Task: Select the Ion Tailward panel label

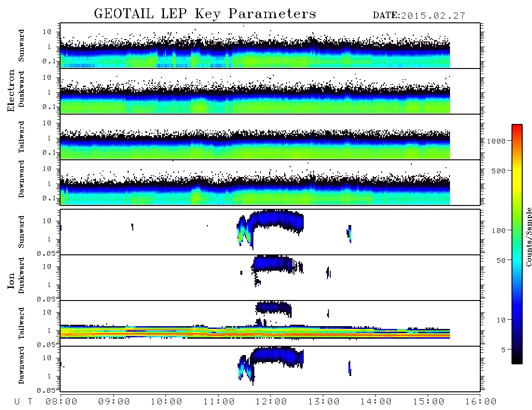Action: coord(21,323)
